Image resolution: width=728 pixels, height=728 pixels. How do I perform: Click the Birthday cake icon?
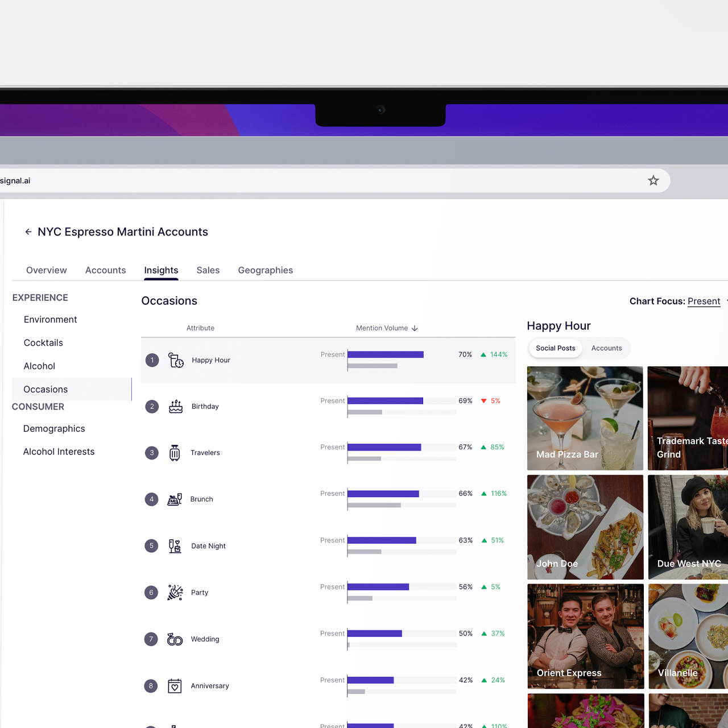pos(176,407)
